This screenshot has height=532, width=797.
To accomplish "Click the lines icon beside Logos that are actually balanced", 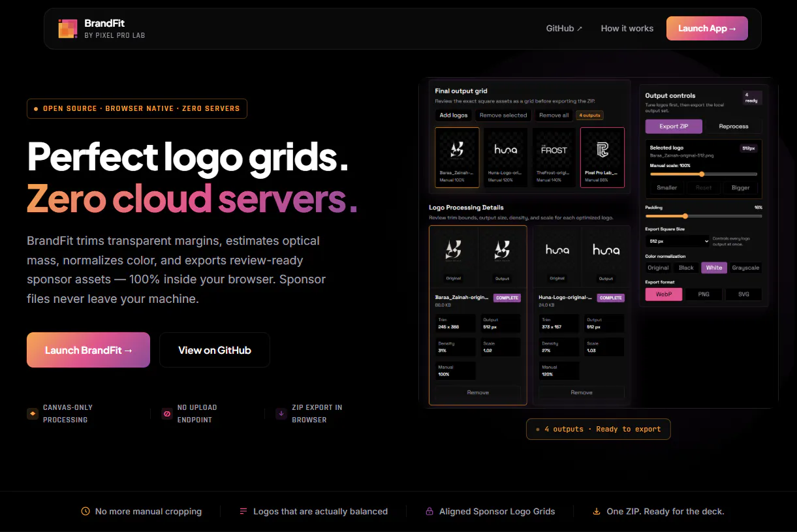I will coord(243,511).
